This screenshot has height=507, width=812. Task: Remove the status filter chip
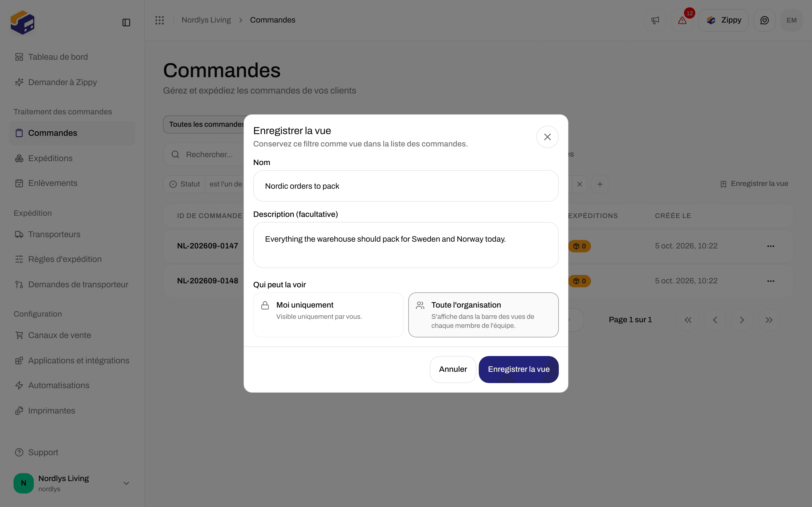tap(579, 184)
